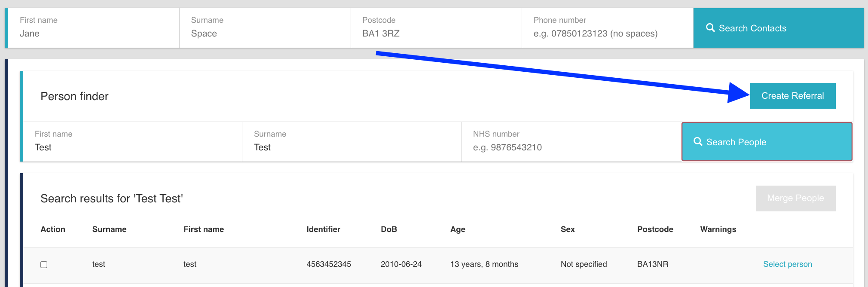This screenshot has height=287, width=868.
Task: Click the magnifier icon in Search Contacts
Action: coord(710,28)
